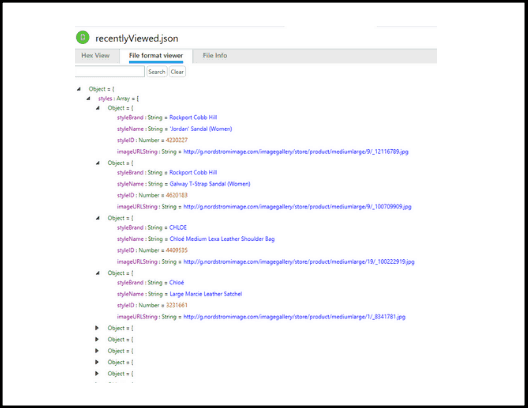The height and width of the screenshot is (408, 528).
Task: Select the 'Galway T-Strap Sandal (Women)' value
Action: (x=210, y=184)
